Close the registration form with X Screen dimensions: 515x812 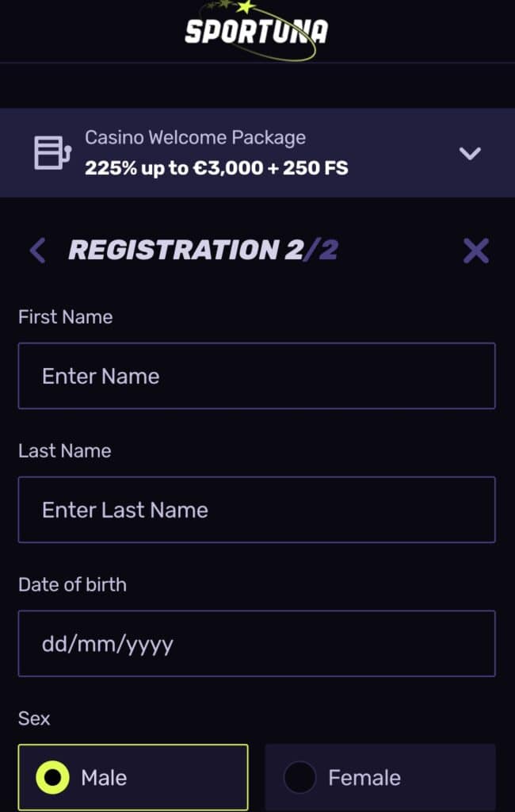[476, 251]
